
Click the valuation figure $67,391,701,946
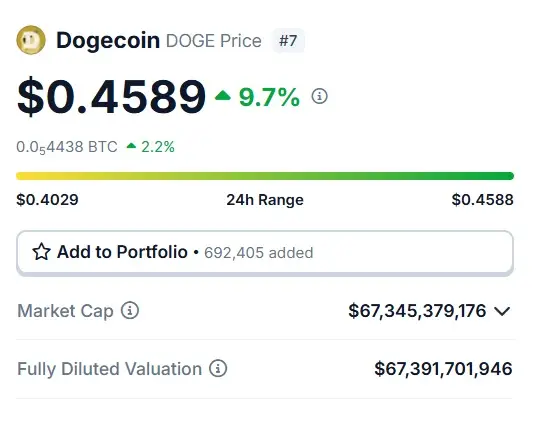(443, 369)
